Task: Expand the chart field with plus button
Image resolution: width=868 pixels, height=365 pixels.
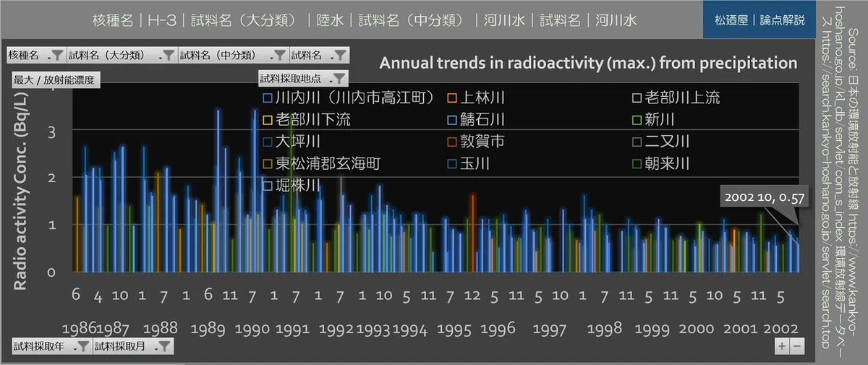Action: [781, 346]
